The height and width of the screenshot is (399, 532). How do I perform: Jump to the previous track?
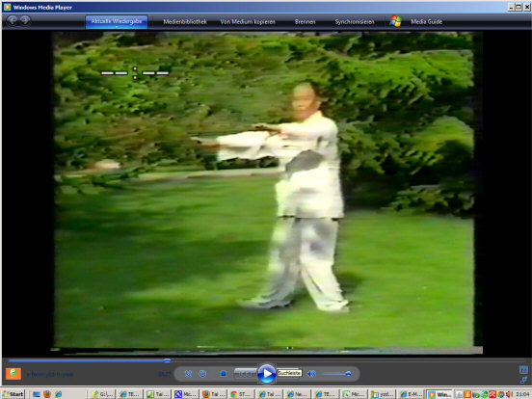pos(246,374)
